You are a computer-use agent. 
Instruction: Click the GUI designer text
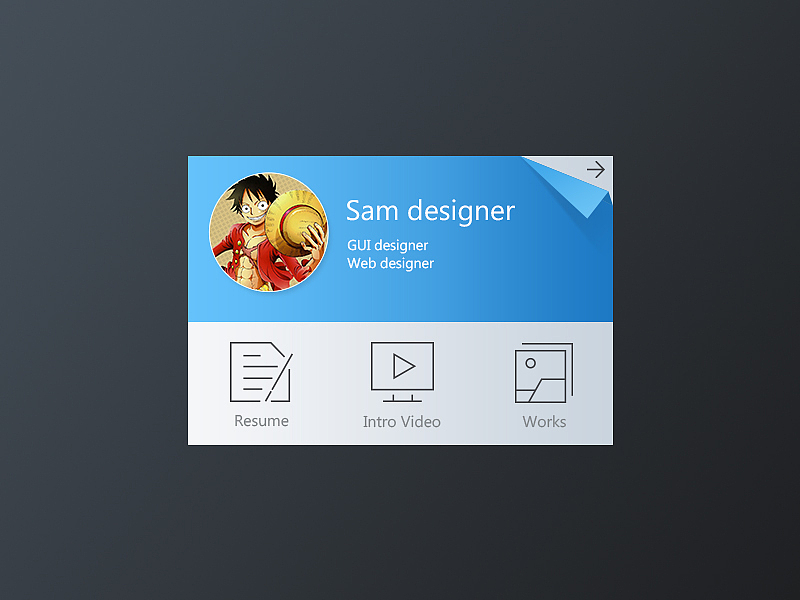pyautogui.click(x=388, y=245)
